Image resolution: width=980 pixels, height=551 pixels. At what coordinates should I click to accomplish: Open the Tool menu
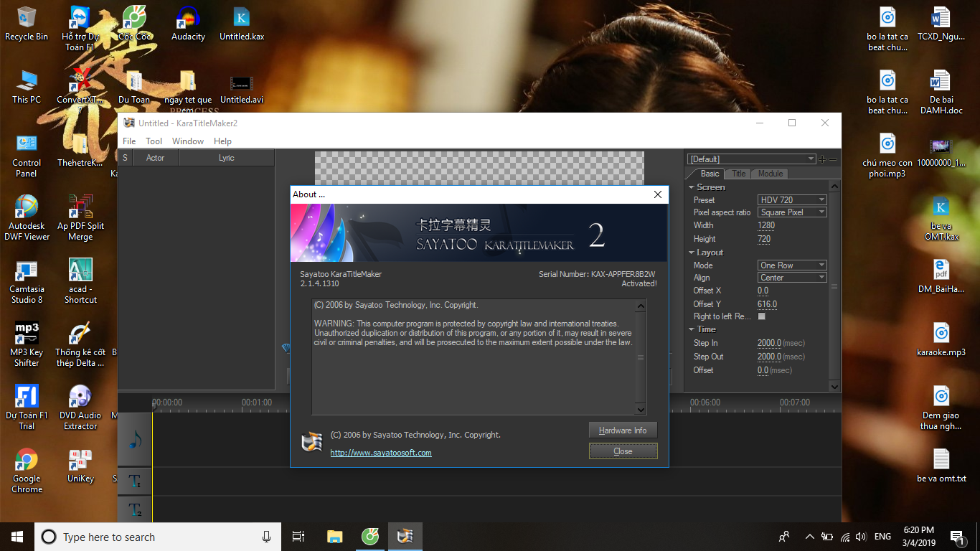[154, 141]
